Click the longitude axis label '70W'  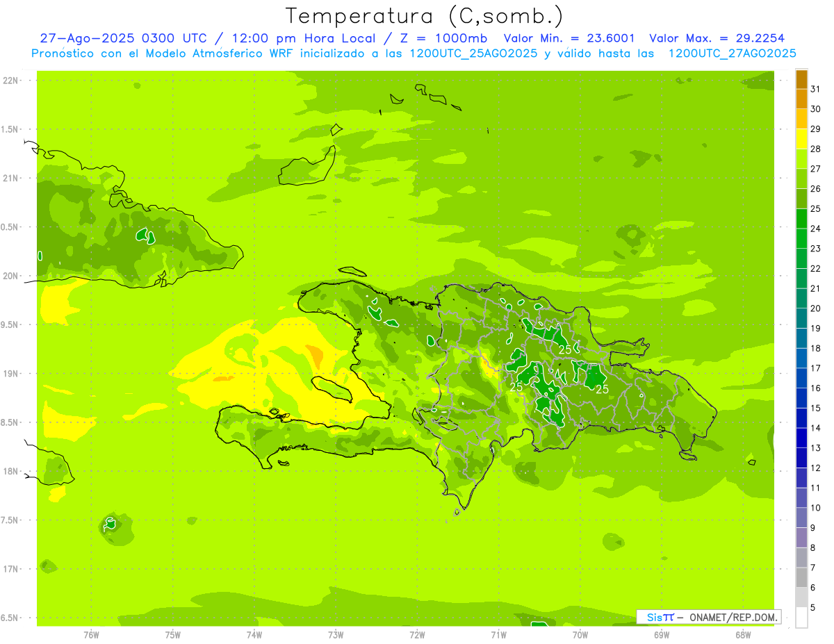pos(580,635)
